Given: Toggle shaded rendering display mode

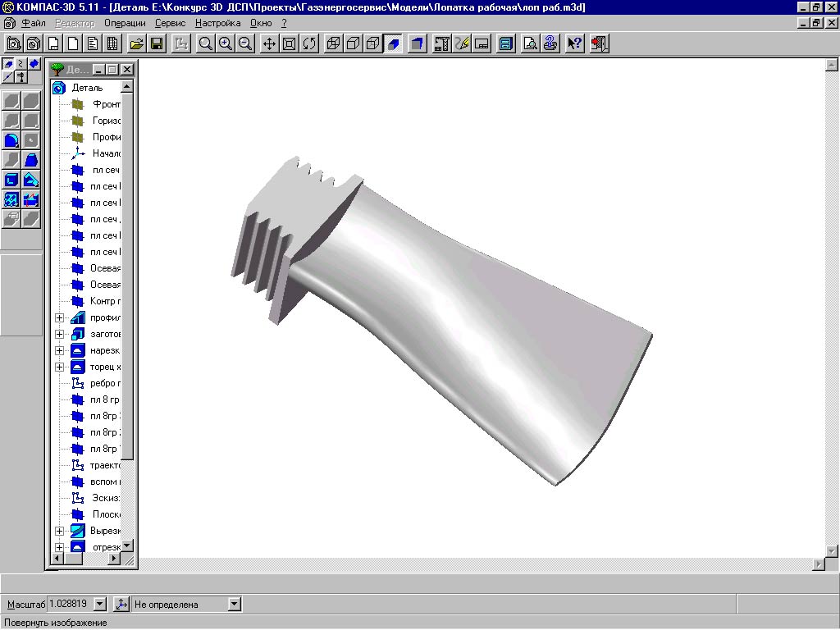Looking at the screenshot, I should click(x=394, y=44).
